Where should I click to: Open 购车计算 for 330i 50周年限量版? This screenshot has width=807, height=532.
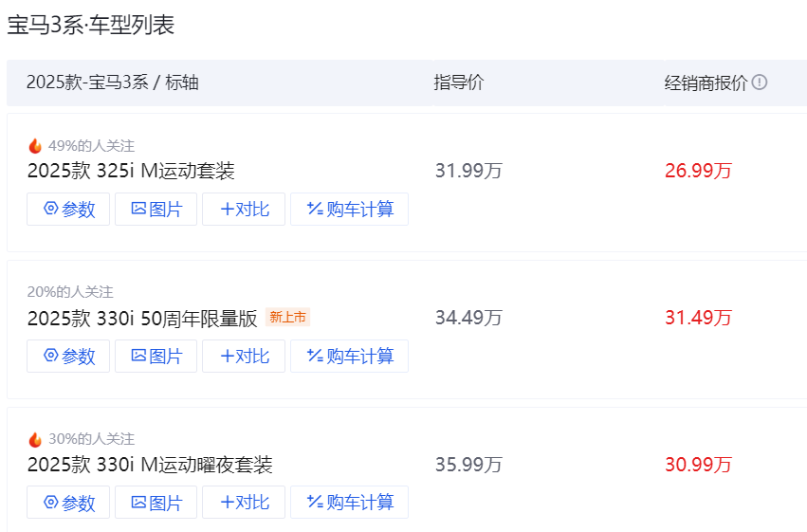[x=350, y=356]
